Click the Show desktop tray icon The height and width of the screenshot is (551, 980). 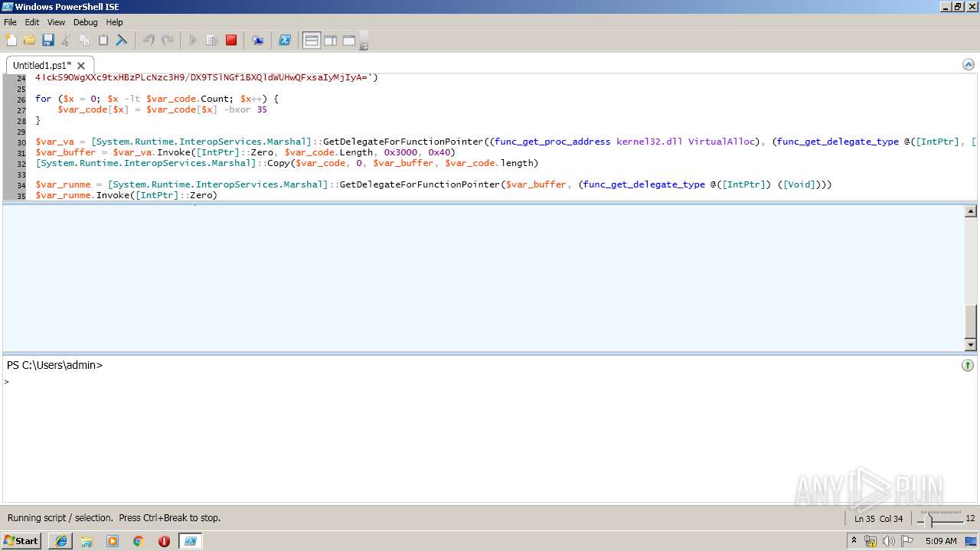tap(972, 541)
